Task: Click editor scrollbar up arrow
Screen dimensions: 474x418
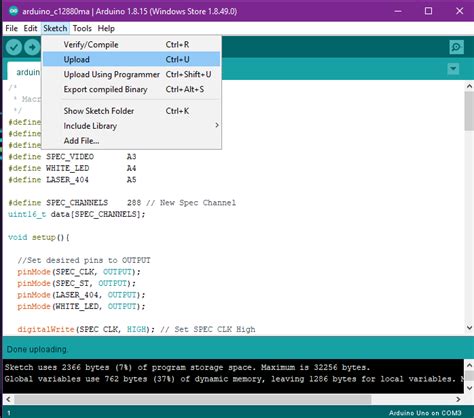Action: pyautogui.click(x=469, y=86)
